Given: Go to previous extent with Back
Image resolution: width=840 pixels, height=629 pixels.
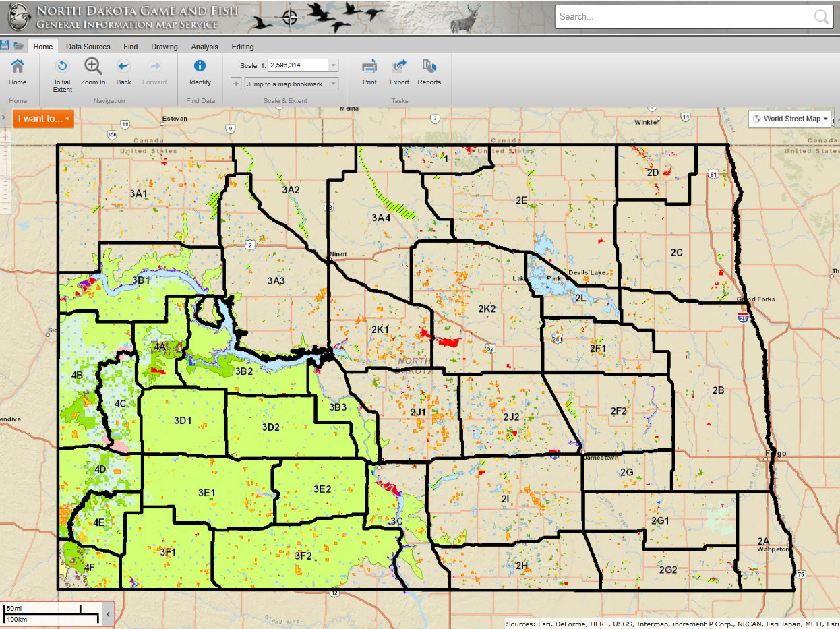Looking at the screenshot, I should [x=123, y=65].
